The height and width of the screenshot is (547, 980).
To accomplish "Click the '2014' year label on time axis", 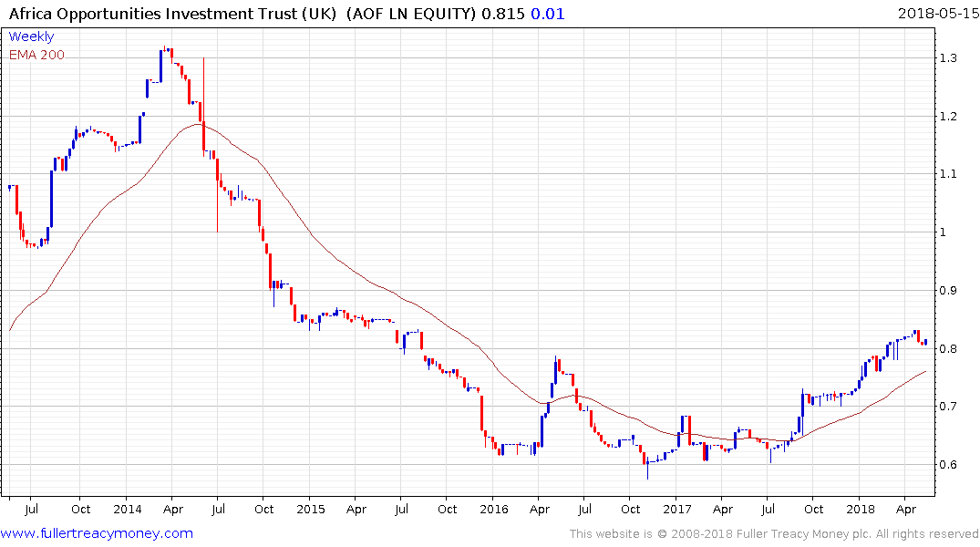I will pyautogui.click(x=128, y=509).
